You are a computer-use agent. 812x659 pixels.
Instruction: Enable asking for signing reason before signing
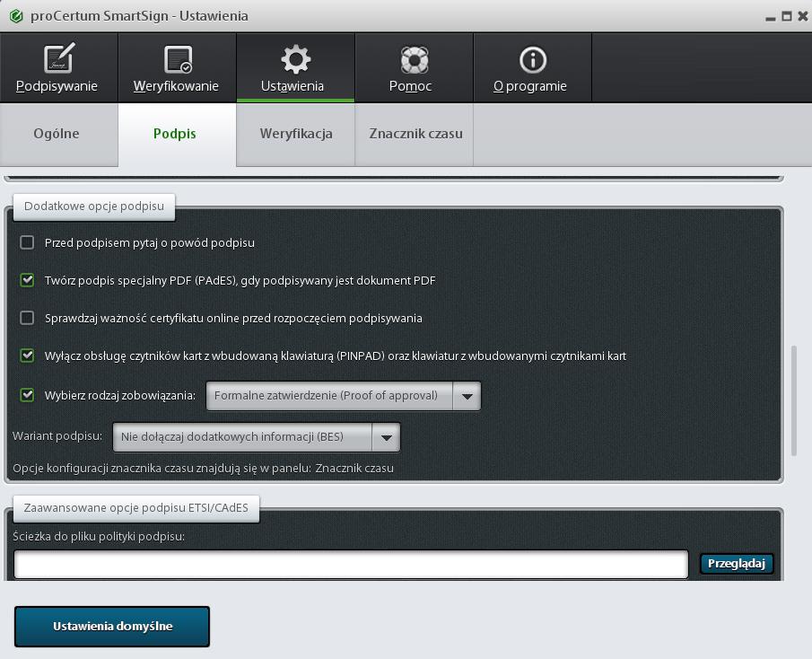click(27, 242)
